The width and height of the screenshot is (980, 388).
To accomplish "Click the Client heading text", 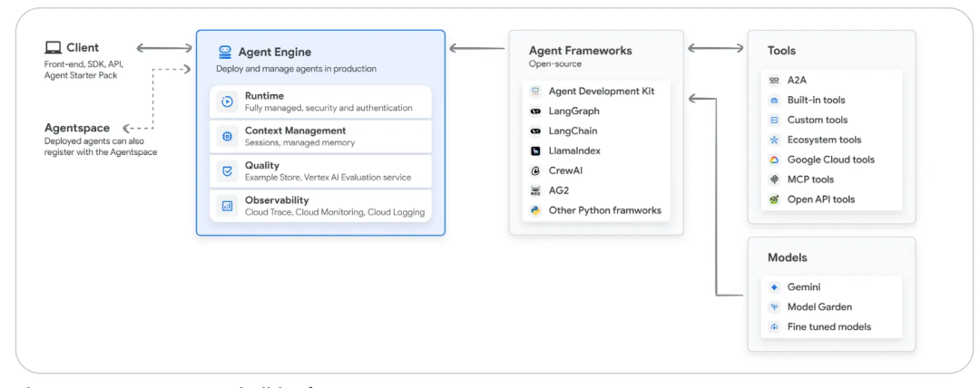I will coord(83,47).
